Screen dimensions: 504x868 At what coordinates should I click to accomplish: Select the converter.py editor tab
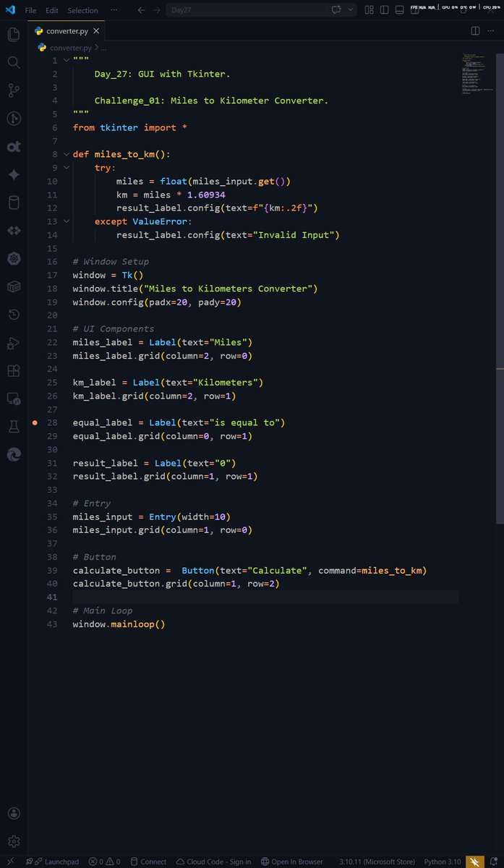(x=67, y=31)
